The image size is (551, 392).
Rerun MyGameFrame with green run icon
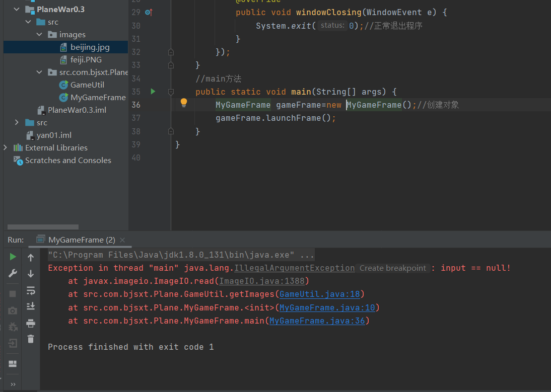coord(13,257)
